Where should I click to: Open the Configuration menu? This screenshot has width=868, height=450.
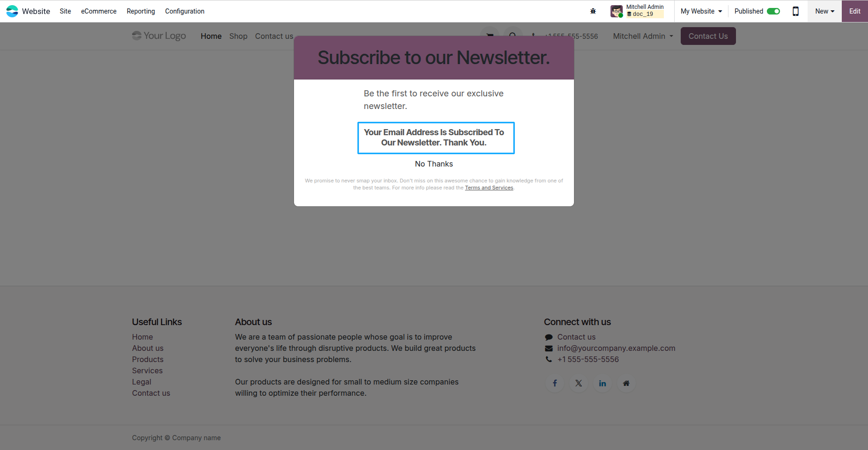(x=185, y=11)
